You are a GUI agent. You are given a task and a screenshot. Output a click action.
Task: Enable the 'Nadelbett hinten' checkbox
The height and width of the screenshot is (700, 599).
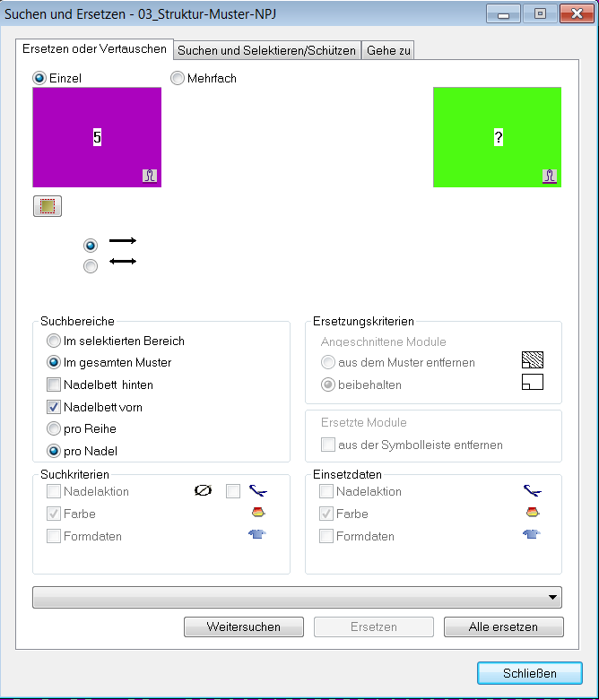[x=54, y=385]
